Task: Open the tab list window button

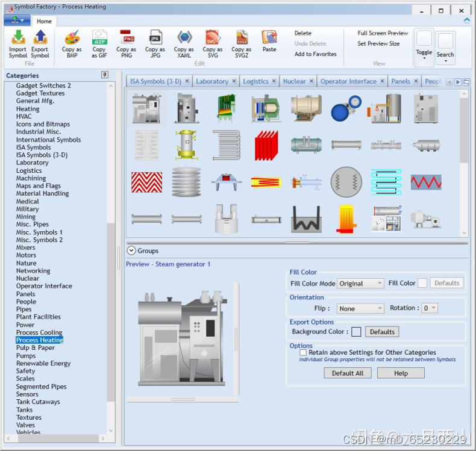Action: point(466,82)
